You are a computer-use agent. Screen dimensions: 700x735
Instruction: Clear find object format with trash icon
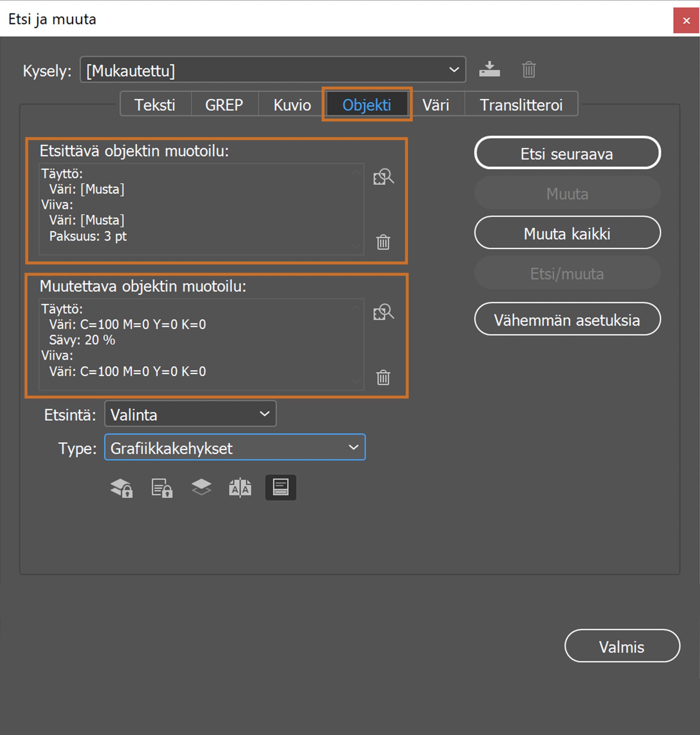(x=383, y=242)
